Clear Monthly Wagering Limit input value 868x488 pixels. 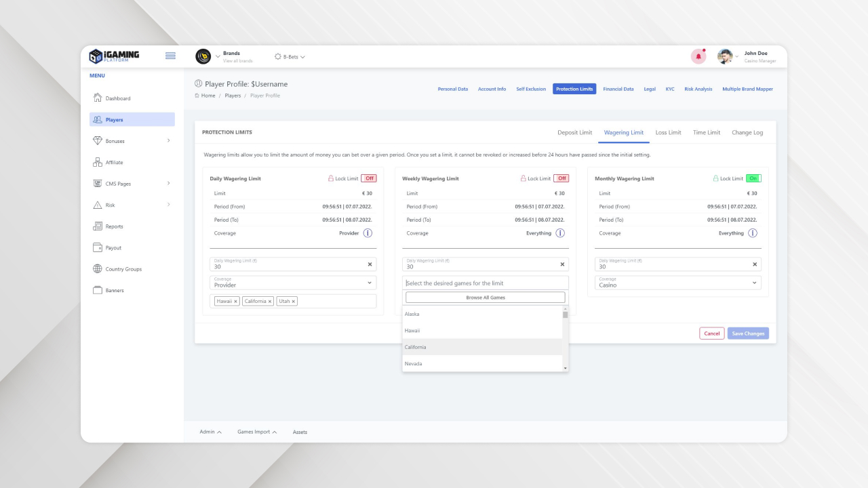click(x=755, y=264)
